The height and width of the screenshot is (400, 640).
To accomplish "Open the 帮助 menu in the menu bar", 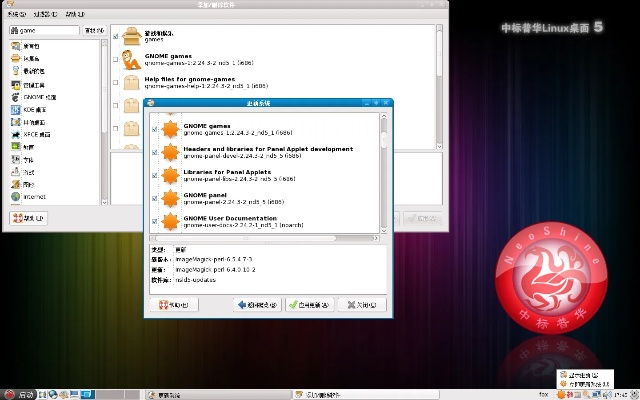I will click(x=75, y=14).
